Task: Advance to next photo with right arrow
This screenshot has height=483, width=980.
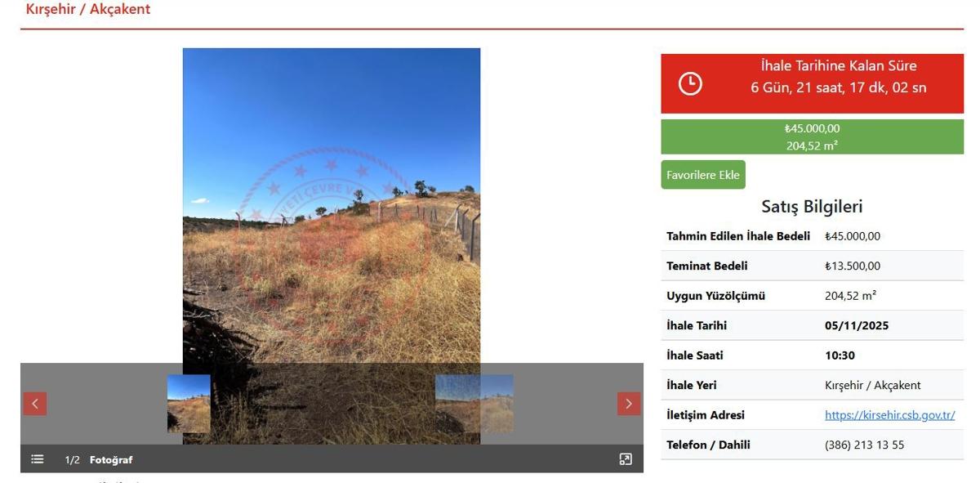Action: [x=629, y=404]
